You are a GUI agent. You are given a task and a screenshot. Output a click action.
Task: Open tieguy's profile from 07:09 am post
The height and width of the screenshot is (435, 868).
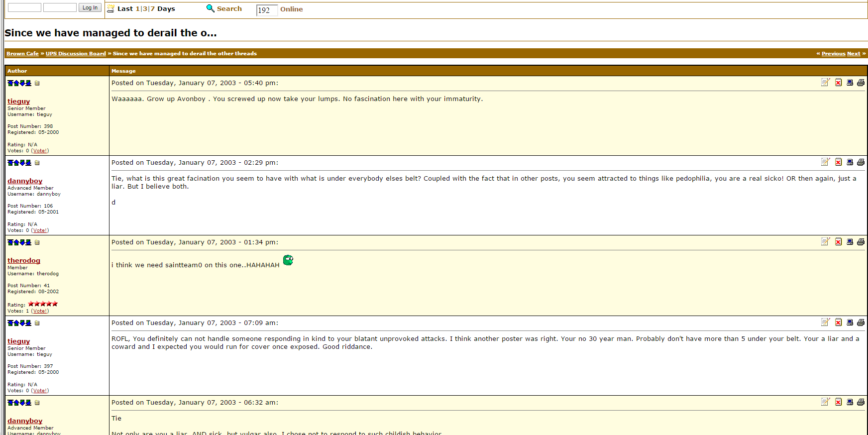pyautogui.click(x=18, y=341)
